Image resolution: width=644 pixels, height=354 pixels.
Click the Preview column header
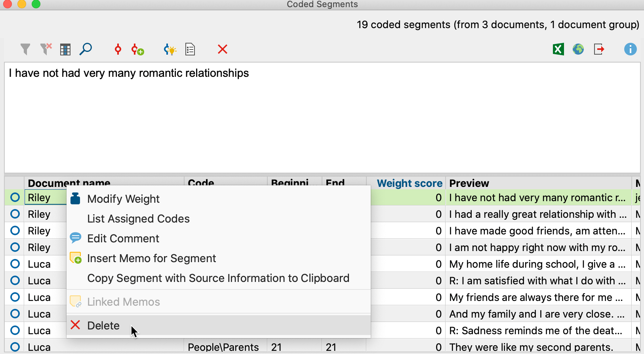(x=539, y=183)
